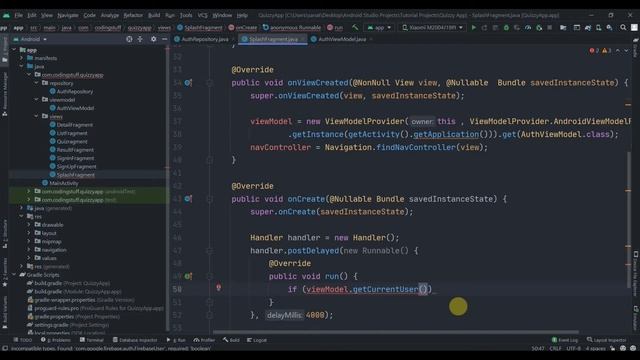Click the project panel settings gear icon

[x=153, y=39]
